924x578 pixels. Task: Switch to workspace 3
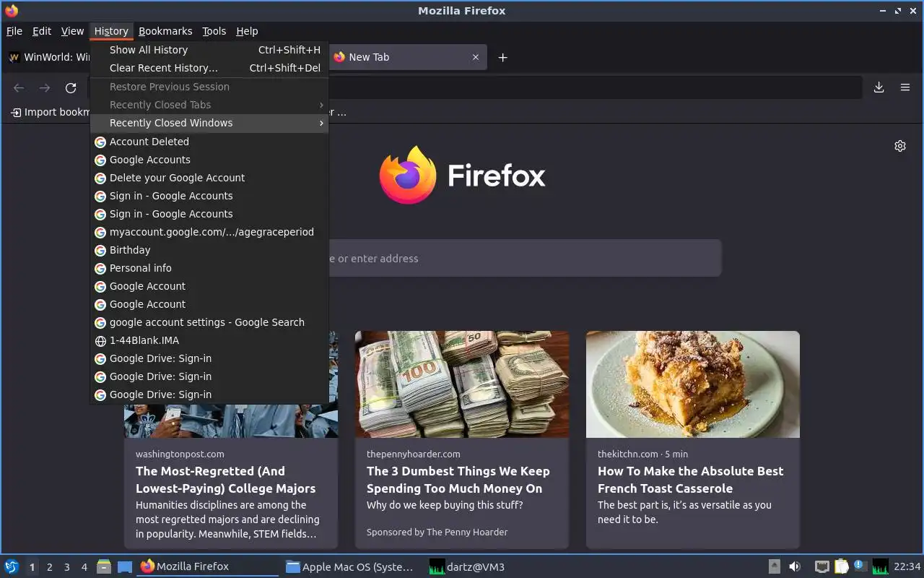(x=66, y=567)
